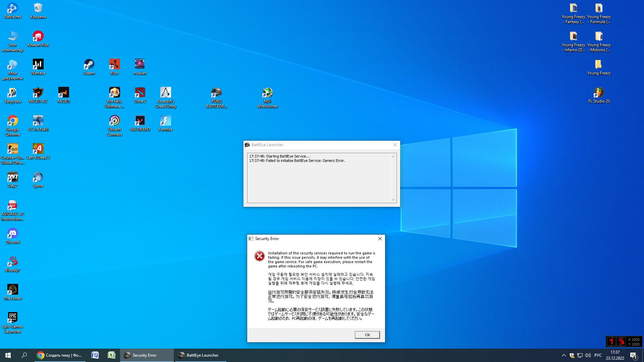Select Young Freezy - Formula archive
644x362 pixels.
click(599, 13)
